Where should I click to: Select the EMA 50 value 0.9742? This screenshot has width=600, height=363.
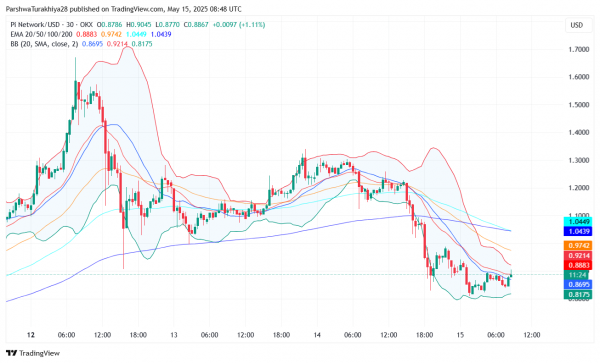[x=111, y=34]
